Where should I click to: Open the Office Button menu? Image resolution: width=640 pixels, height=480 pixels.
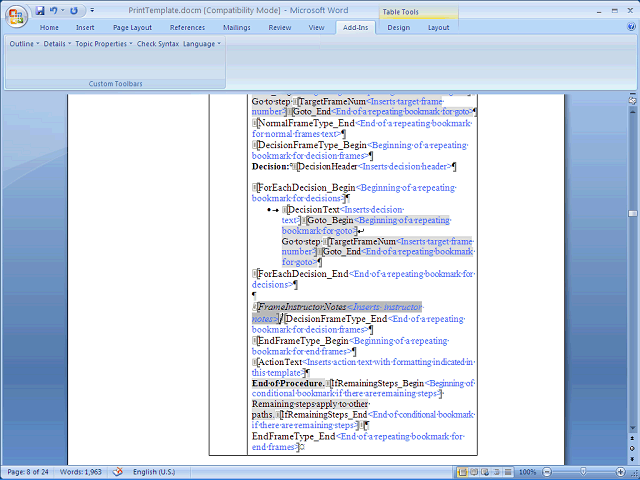[16, 16]
